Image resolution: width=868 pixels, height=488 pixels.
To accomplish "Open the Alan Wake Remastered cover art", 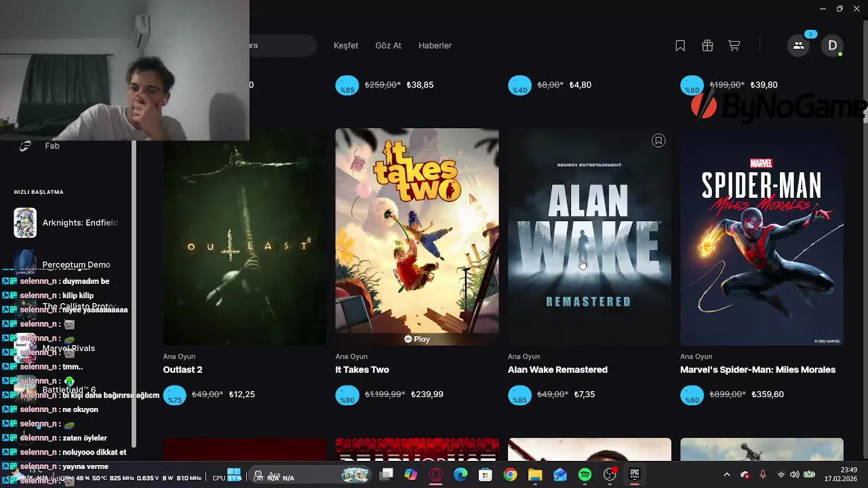I will click(x=589, y=237).
